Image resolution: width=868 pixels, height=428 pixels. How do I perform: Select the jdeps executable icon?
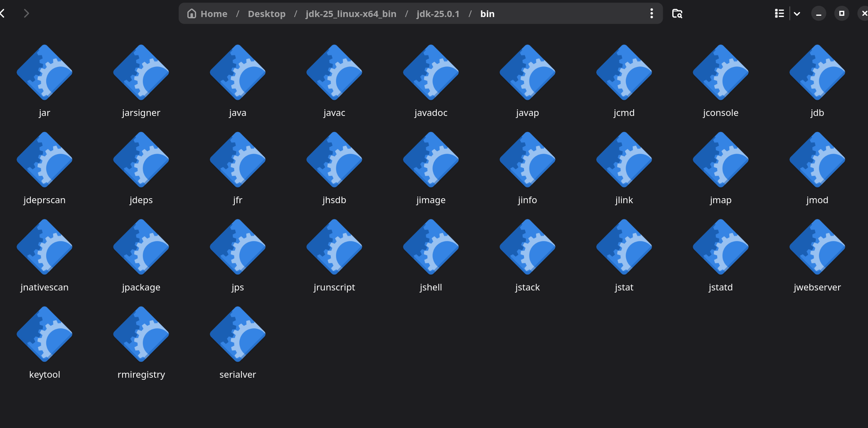141,160
